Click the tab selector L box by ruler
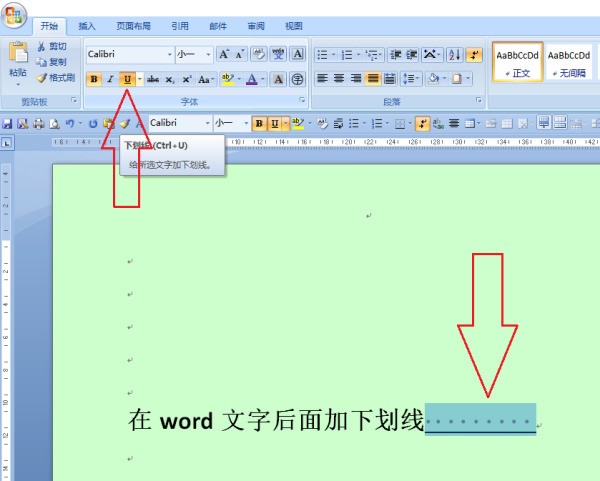The width and height of the screenshot is (600, 481). [x=7, y=143]
